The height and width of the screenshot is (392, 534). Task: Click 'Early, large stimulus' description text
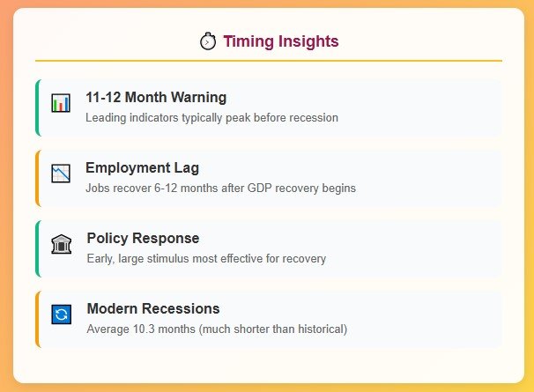tap(206, 258)
